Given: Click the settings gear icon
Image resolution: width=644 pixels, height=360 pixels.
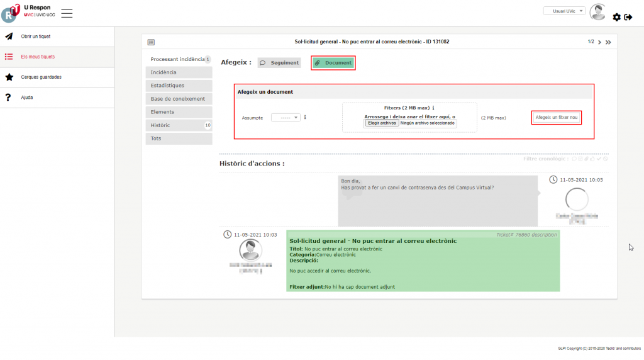Looking at the screenshot, I should tap(616, 17).
